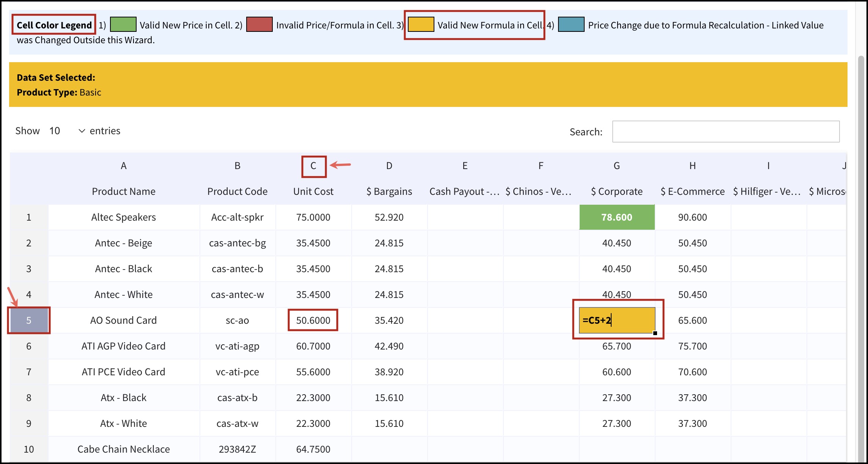Click Unit Cost 75.0000 for Altec Speakers
The image size is (868, 464).
tap(313, 217)
